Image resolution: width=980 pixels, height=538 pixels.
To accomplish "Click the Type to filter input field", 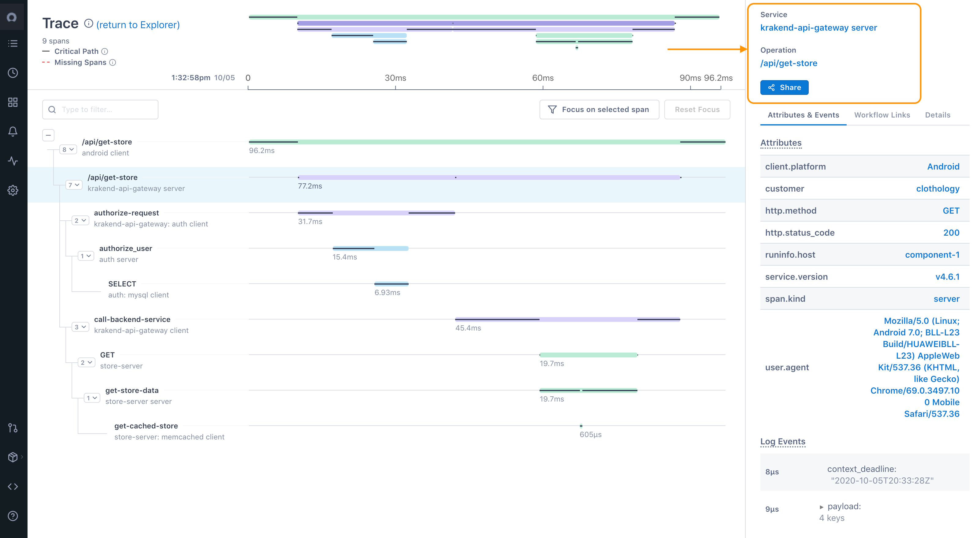I will pyautogui.click(x=100, y=110).
